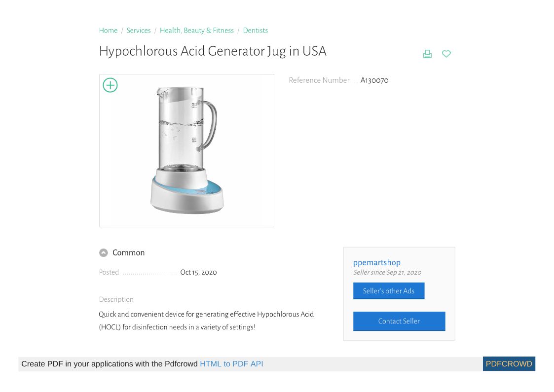
Task: Go to Home breadcrumb
Action: tap(108, 31)
